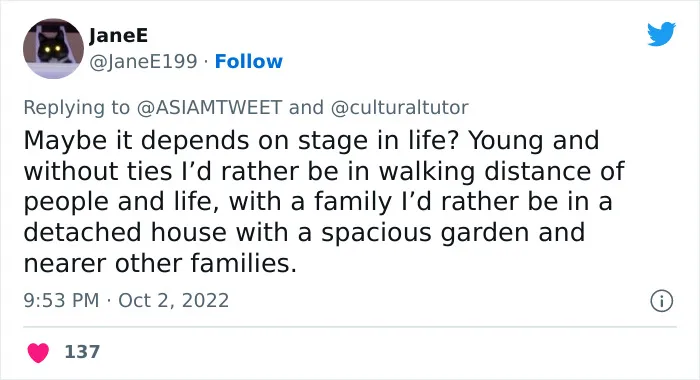Screen dimensions: 700x380
Task: View the 137 likes count
Action: click(x=82, y=352)
